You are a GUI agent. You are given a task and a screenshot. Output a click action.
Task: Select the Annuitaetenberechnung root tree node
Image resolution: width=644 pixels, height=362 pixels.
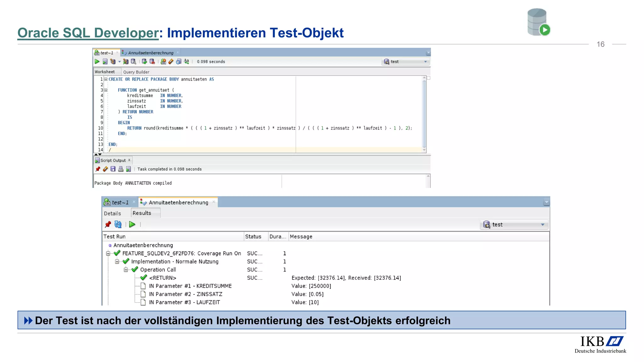click(x=143, y=245)
